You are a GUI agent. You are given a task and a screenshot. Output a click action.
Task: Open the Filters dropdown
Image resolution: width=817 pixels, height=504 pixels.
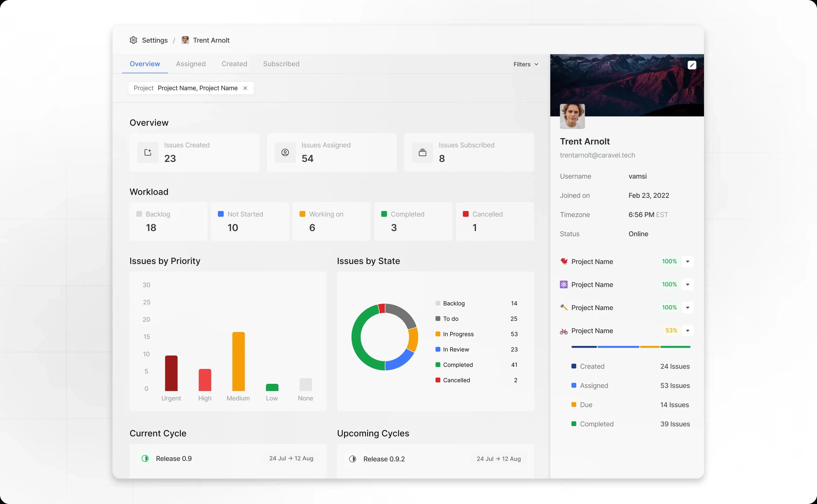point(525,64)
